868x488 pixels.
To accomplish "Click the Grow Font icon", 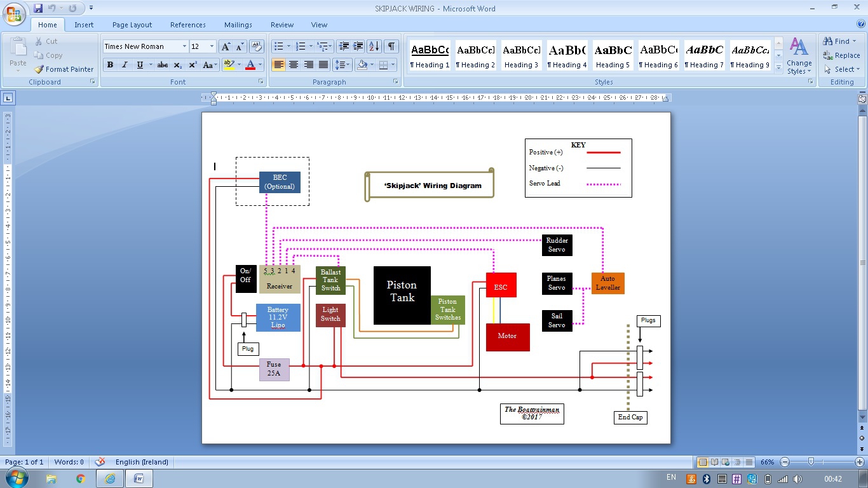I will click(226, 46).
